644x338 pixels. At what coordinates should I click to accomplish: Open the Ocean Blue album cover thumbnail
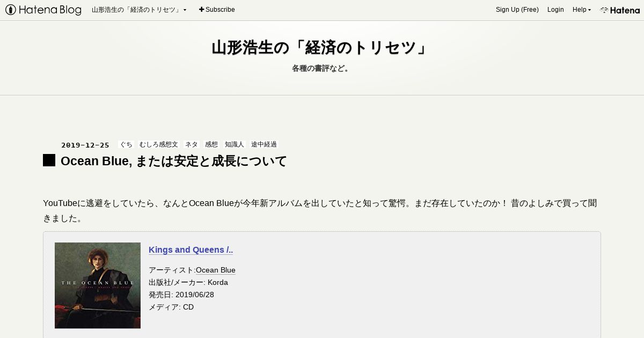(x=98, y=285)
